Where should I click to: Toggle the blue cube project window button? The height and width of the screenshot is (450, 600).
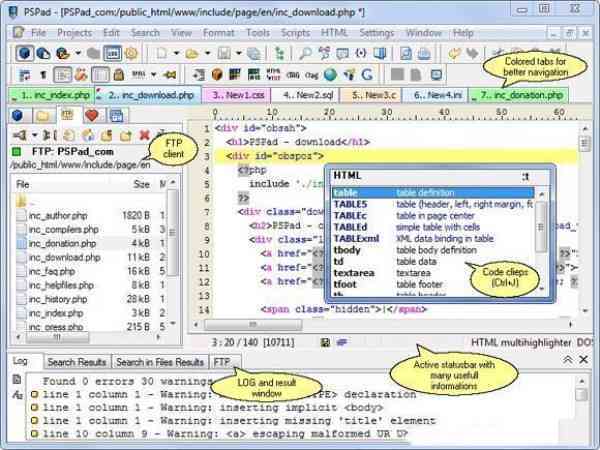[x=24, y=53]
